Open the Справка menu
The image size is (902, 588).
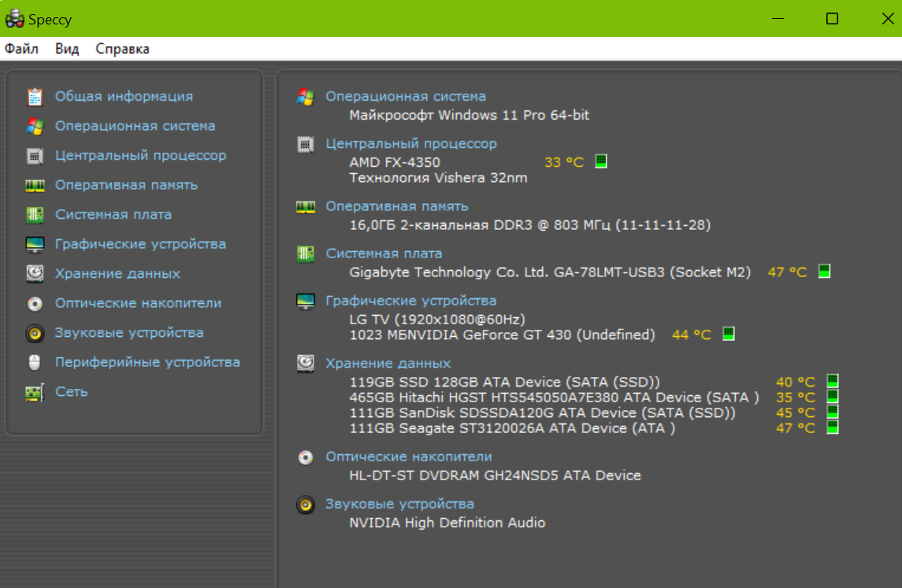pyautogui.click(x=122, y=49)
